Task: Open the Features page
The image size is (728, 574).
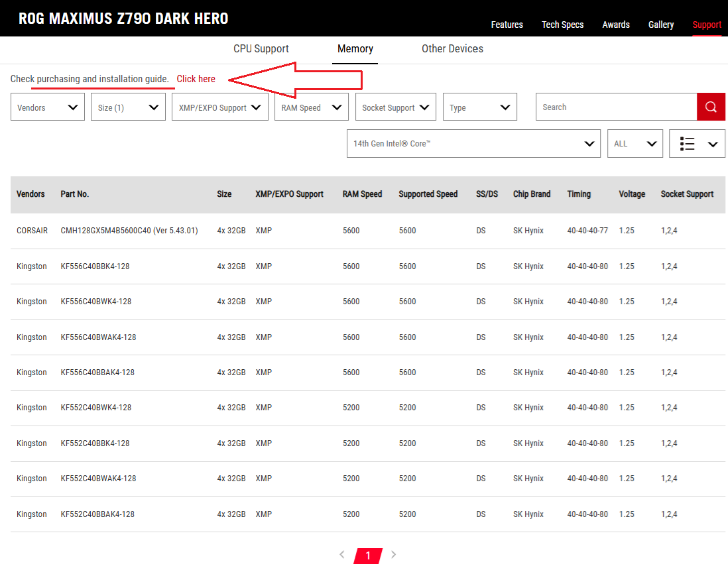Action: click(x=507, y=25)
